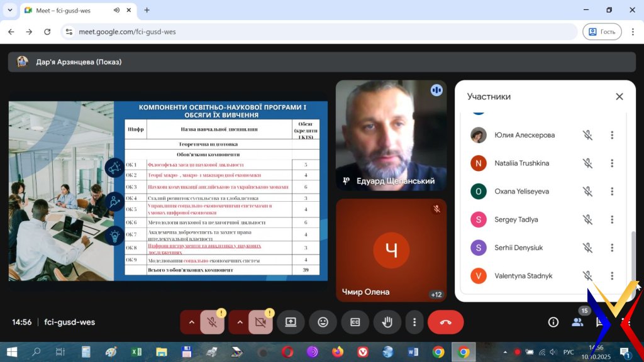Viewport: 644px width, 362px height.
Task: Click the people icon showing 15 participants
Action: pyautogui.click(x=577, y=322)
